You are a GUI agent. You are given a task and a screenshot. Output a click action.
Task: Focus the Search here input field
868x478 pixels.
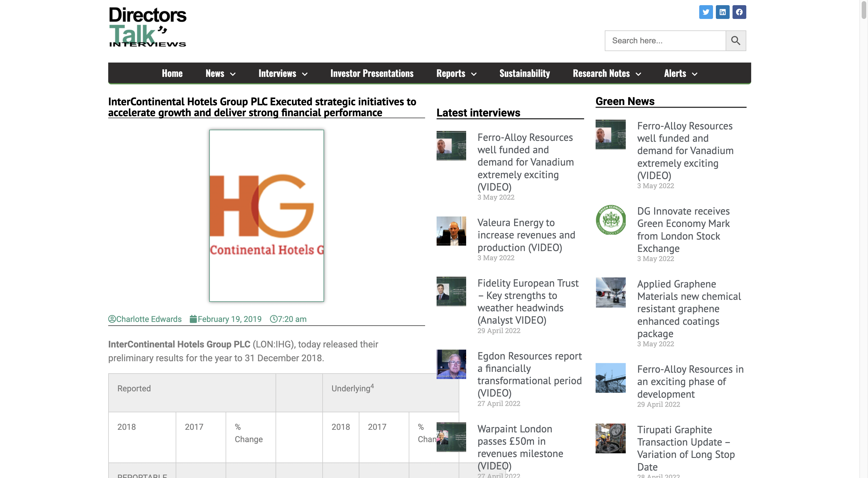point(665,41)
